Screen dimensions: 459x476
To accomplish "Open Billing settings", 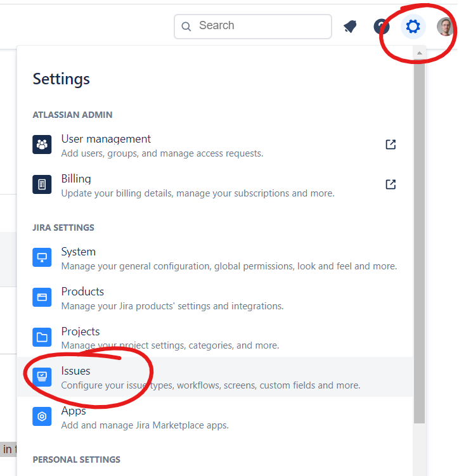I will (x=215, y=186).
